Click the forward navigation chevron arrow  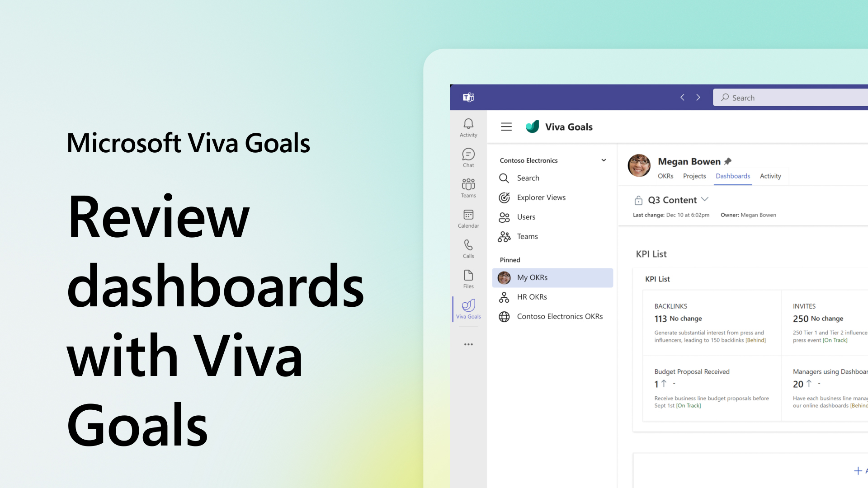pyautogui.click(x=698, y=97)
